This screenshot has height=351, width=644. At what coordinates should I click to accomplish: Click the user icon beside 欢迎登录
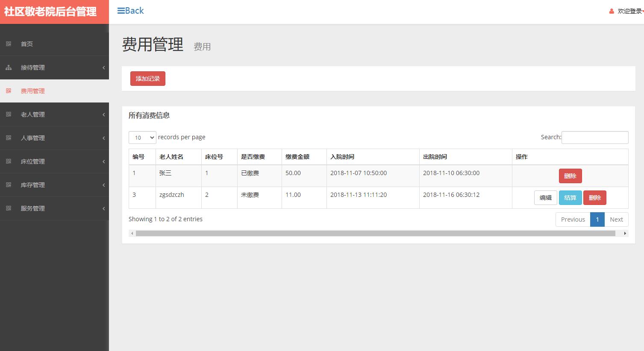tap(611, 12)
